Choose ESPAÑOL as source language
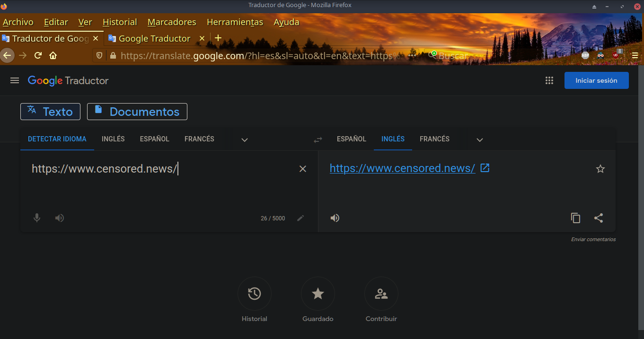The height and width of the screenshot is (339, 644). point(155,139)
